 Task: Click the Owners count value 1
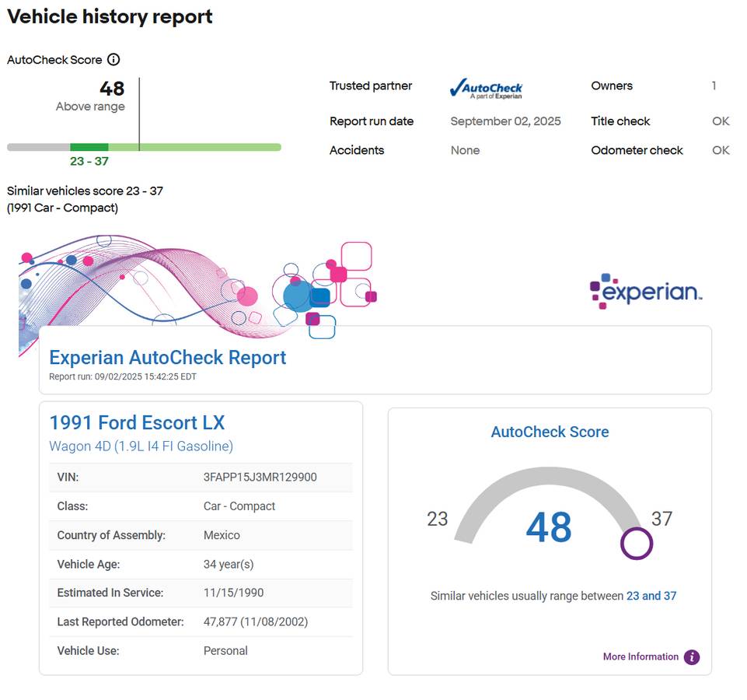pyautogui.click(x=714, y=86)
